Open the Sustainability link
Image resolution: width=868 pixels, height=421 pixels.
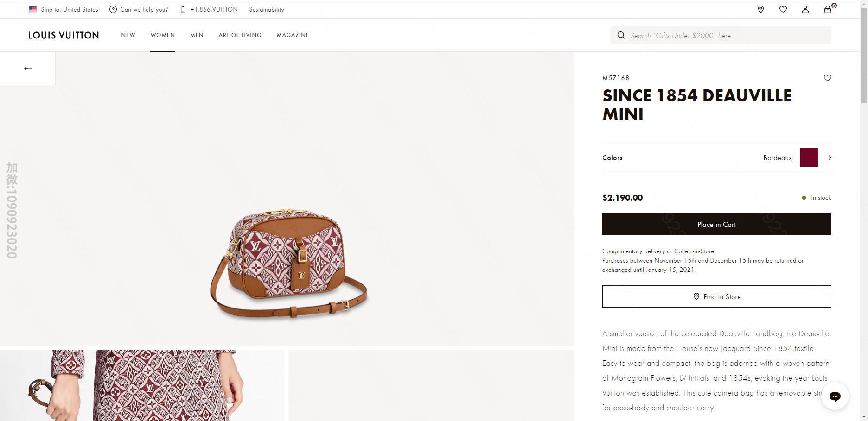point(266,9)
